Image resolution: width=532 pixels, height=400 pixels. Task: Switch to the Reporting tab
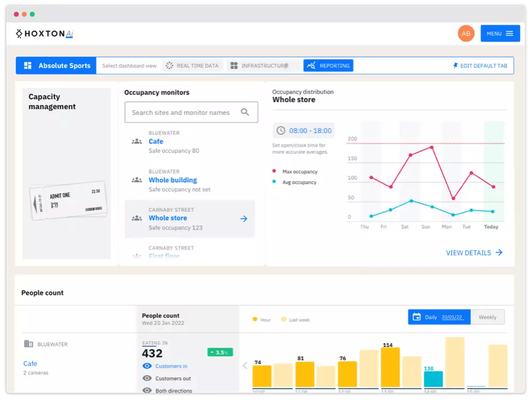coord(328,65)
